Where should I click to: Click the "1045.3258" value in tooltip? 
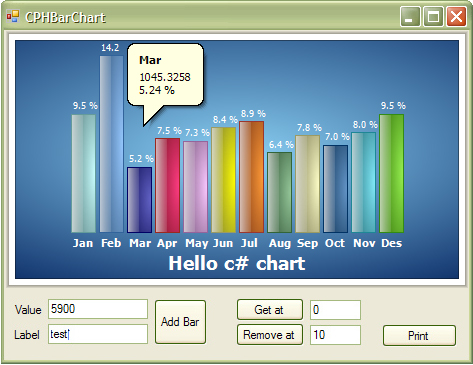click(165, 77)
